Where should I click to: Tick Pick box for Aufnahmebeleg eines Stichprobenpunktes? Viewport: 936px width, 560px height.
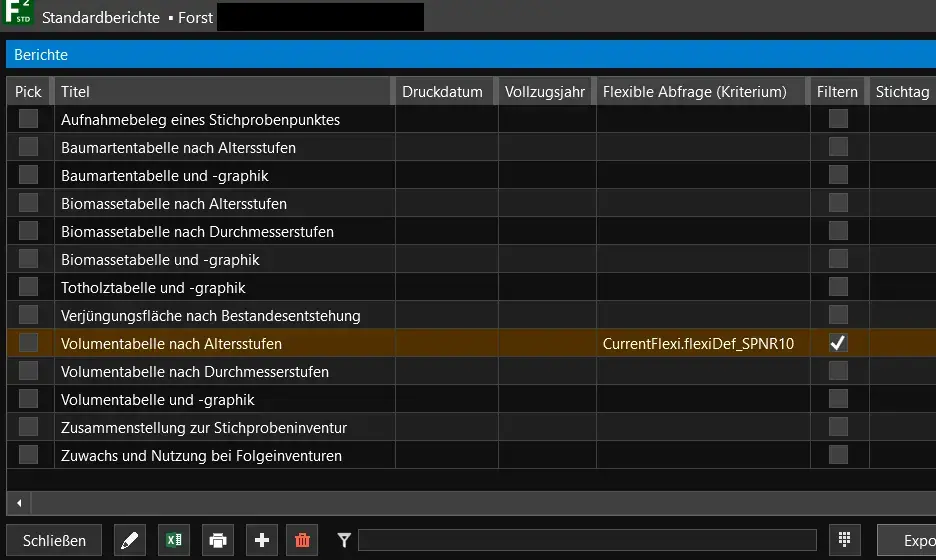tap(28, 119)
